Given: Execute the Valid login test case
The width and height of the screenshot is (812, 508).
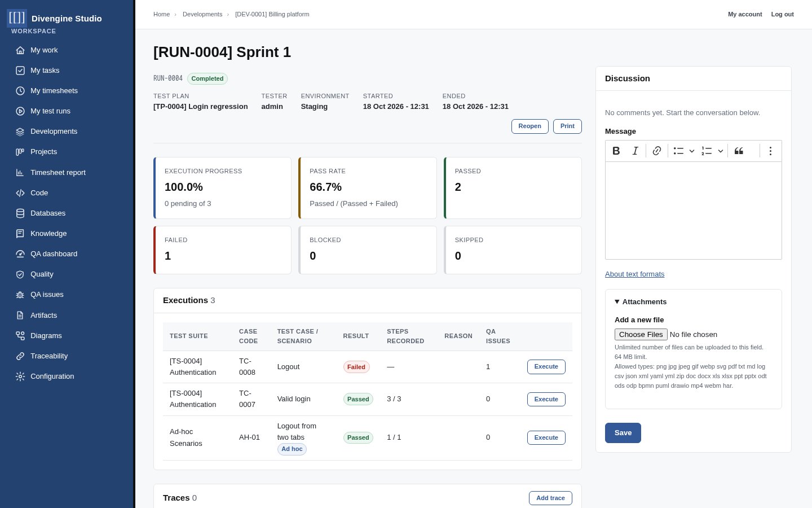Looking at the screenshot, I should click(546, 400).
